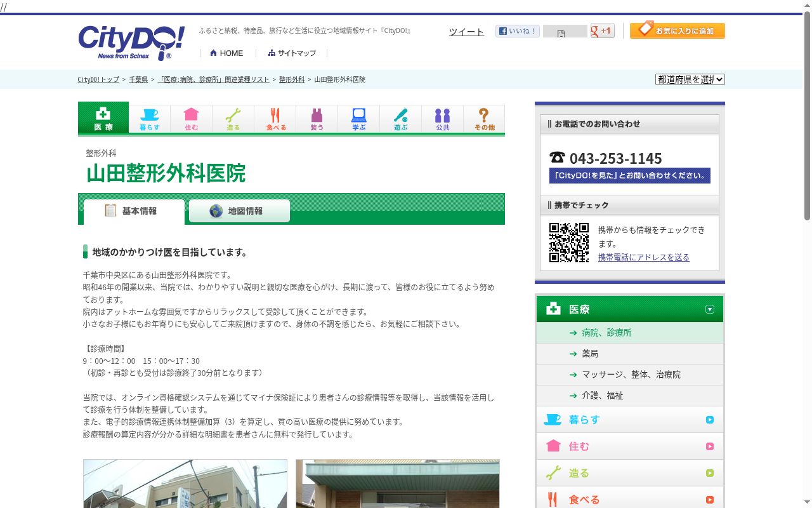
Task: Add site via お気に入りに追加 button
Action: click(678, 30)
